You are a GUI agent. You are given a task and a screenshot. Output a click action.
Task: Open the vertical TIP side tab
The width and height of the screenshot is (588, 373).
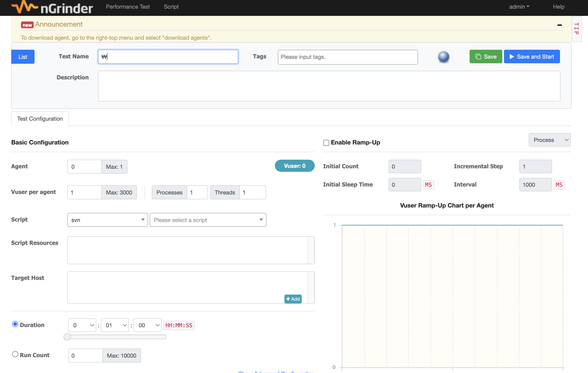[x=576, y=29]
